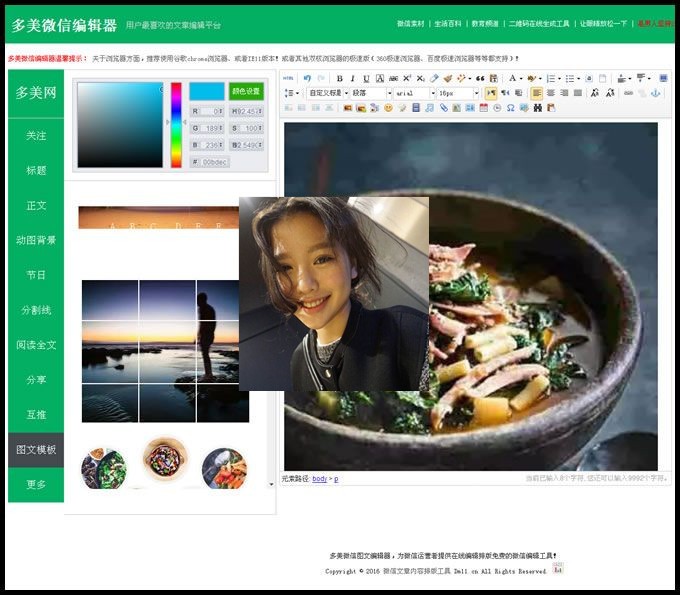Toggle underline formatting
Image resolution: width=680 pixels, height=595 pixels.
click(366, 78)
